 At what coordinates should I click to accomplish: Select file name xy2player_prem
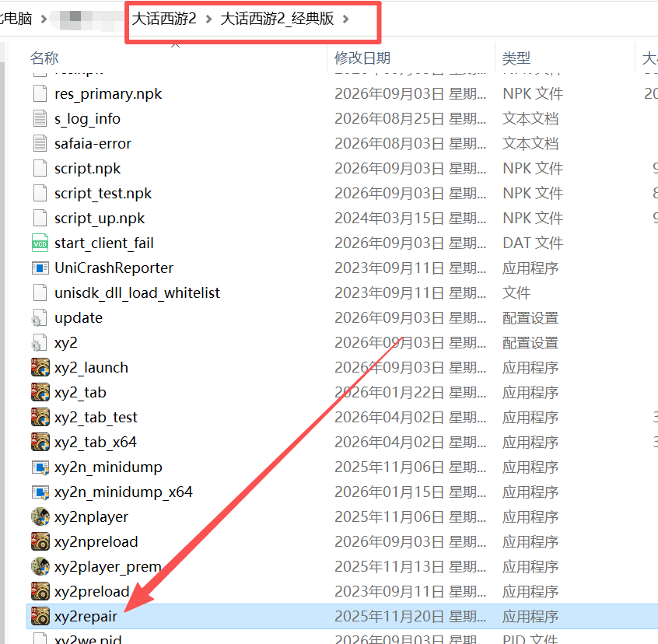(x=108, y=567)
